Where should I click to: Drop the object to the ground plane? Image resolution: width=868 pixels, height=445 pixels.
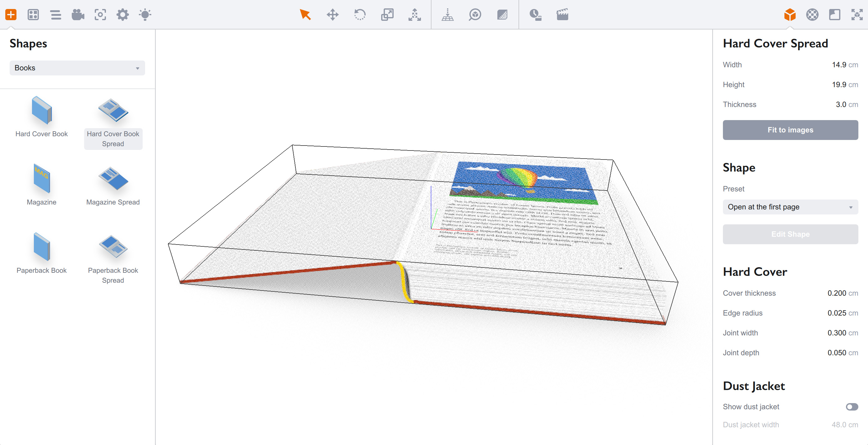(x=448, y=15)
